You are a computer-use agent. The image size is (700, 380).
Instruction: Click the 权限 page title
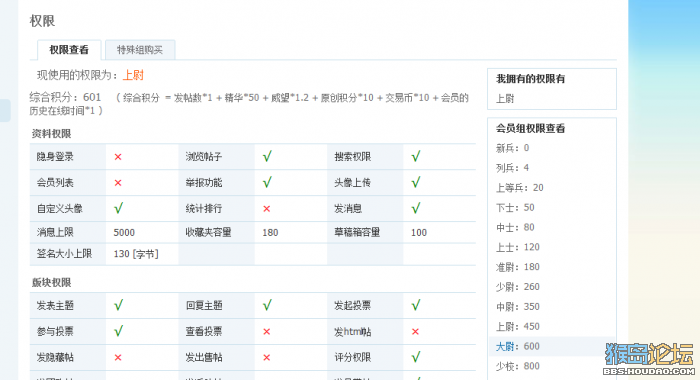[42, 21]
